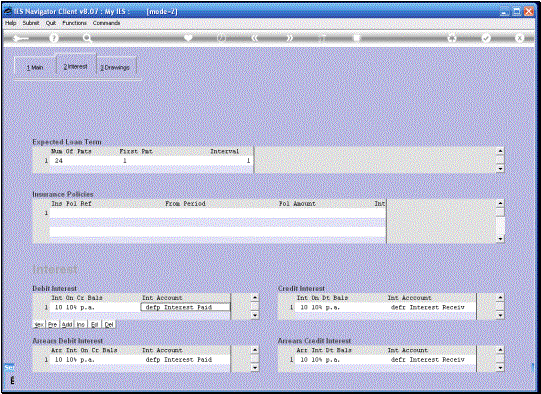Click the toolbar icon left of the checkmark
541x394 pixels.
click(x=452, y=38)
